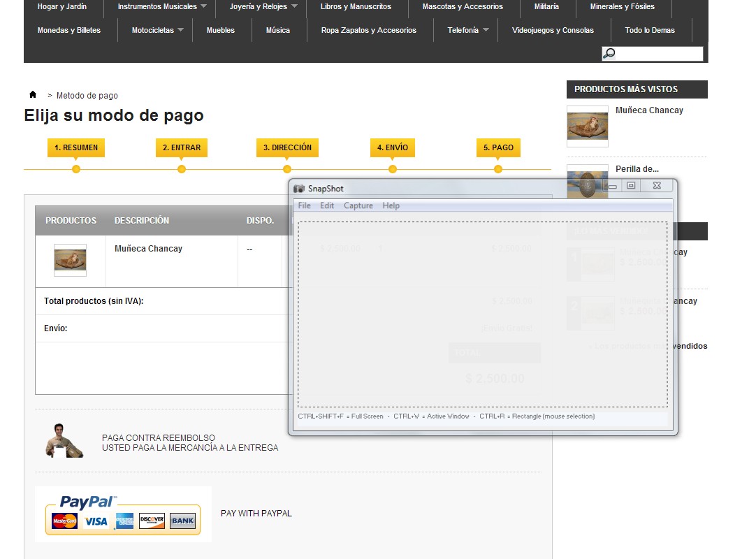Expand Joyería y Relojes dropdown arrow
Screen dimensions: 756x559
pos(294,7)
